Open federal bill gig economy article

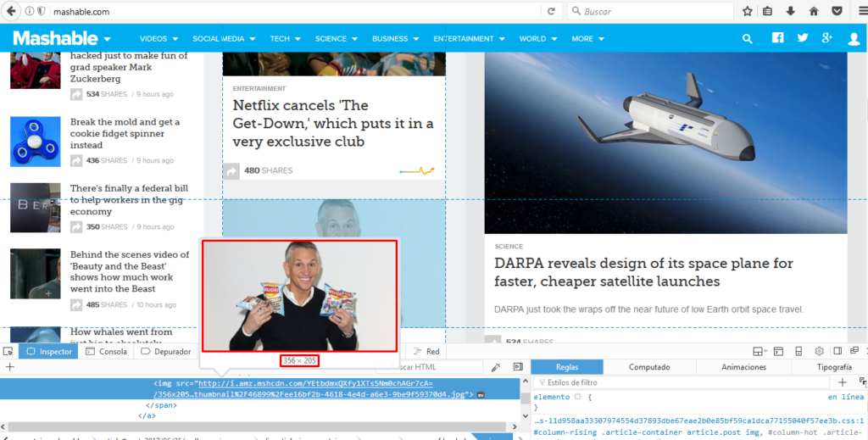coord(129,200)
